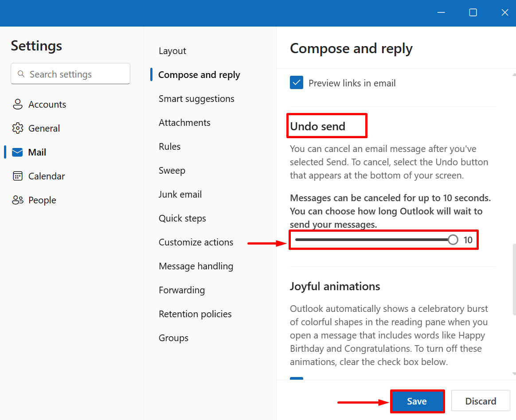Click the People icon in sidebar
The height and width of the screenshot is (420, 516).
(18, 200)
